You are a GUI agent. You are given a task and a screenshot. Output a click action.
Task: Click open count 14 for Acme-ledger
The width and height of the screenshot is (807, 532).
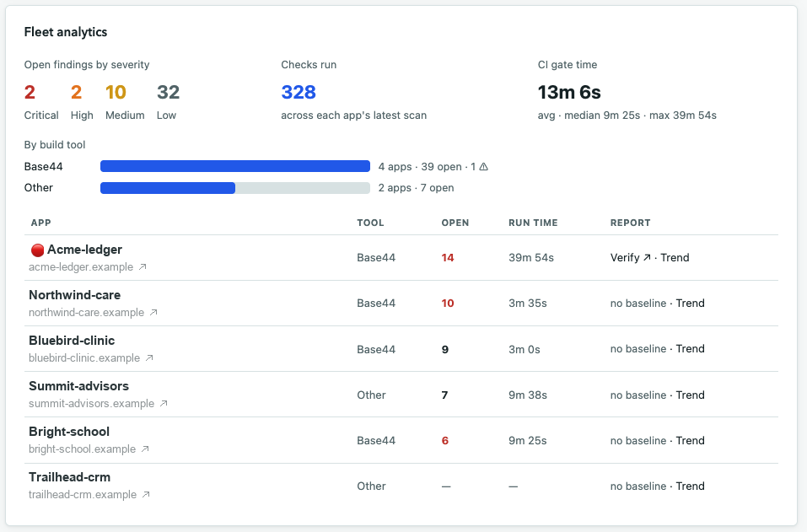click(x=448, y=258)
